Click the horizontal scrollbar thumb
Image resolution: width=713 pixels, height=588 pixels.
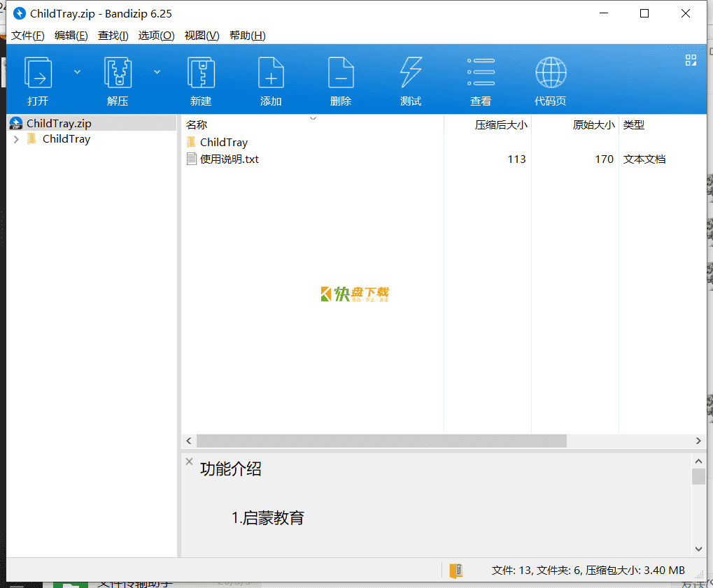click(x=381, y=440)
